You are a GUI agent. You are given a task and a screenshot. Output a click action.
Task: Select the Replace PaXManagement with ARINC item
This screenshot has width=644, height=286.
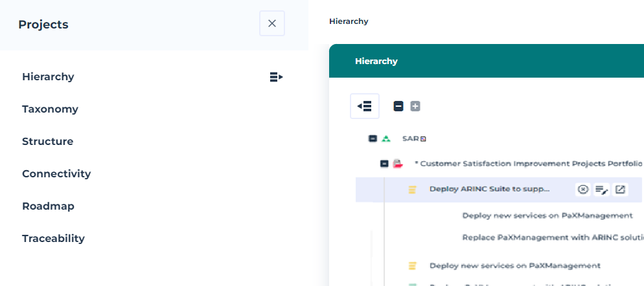[552, 237]
